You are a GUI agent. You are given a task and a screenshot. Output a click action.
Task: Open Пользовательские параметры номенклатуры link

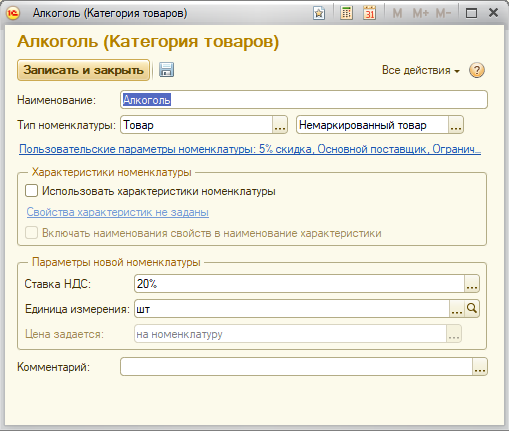pos(250,149)
